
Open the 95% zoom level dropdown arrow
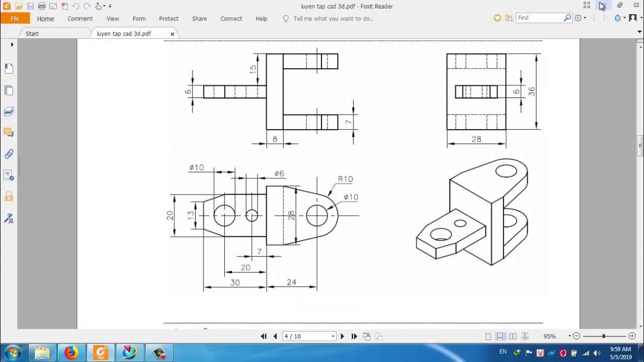[570, 336]
